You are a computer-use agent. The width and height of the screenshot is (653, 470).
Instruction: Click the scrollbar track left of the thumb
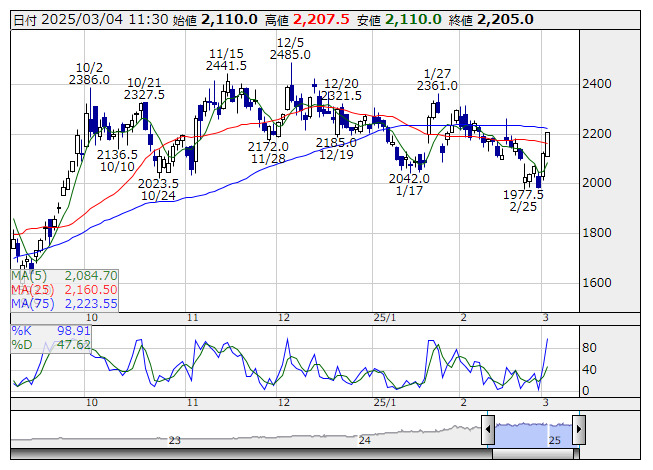[x=252, y=454]
